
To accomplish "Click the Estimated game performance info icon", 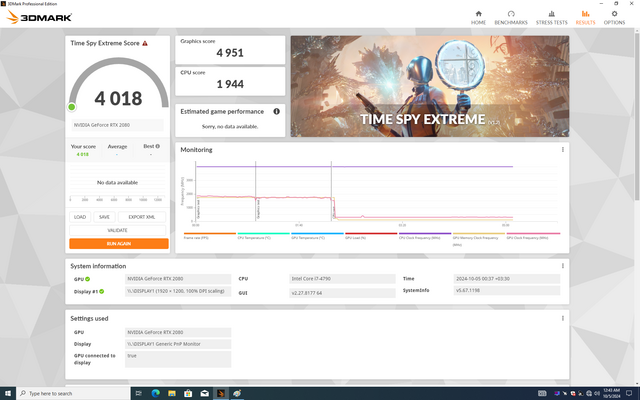I will pos(276,111).
